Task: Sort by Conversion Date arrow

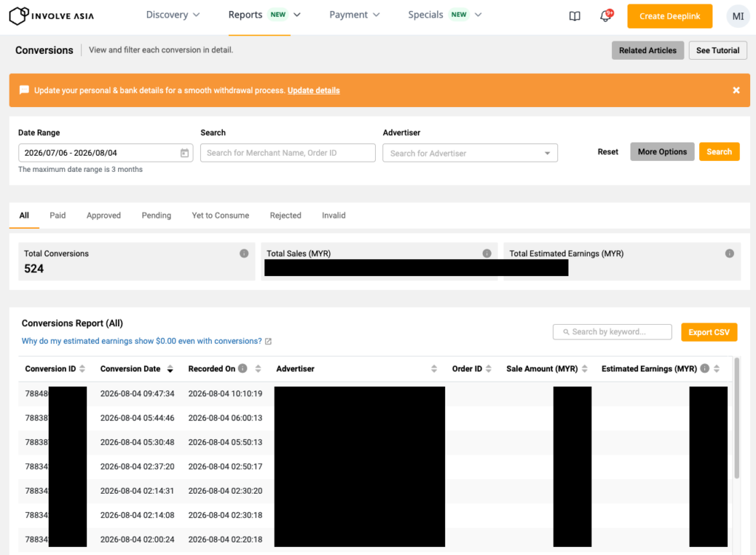Action: pyautogui.click(x=170, y=369)
